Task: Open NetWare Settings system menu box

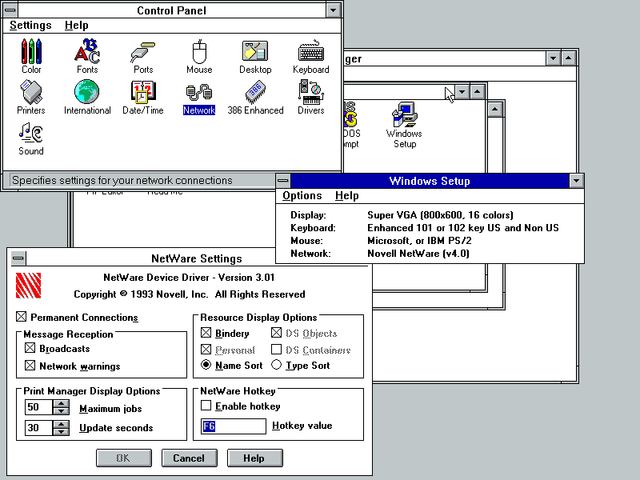Action: tap(18, 258)
